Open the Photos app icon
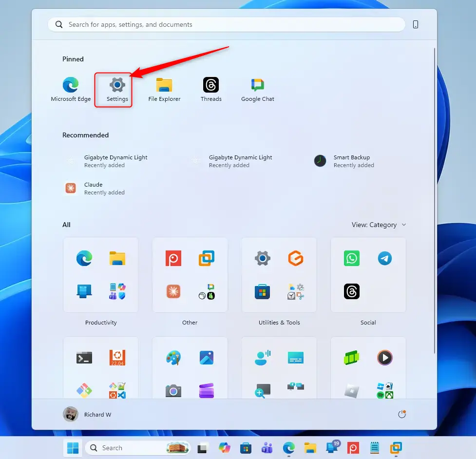Screen dimensions: 476x459 [207, 358]
